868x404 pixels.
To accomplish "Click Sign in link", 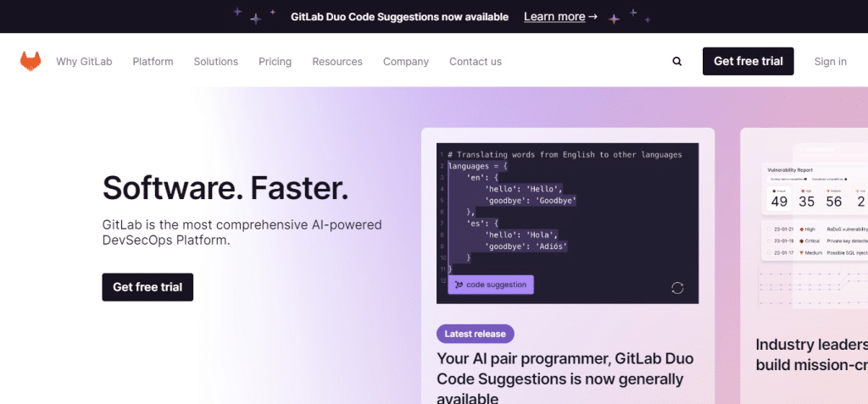I will point(830,62).
